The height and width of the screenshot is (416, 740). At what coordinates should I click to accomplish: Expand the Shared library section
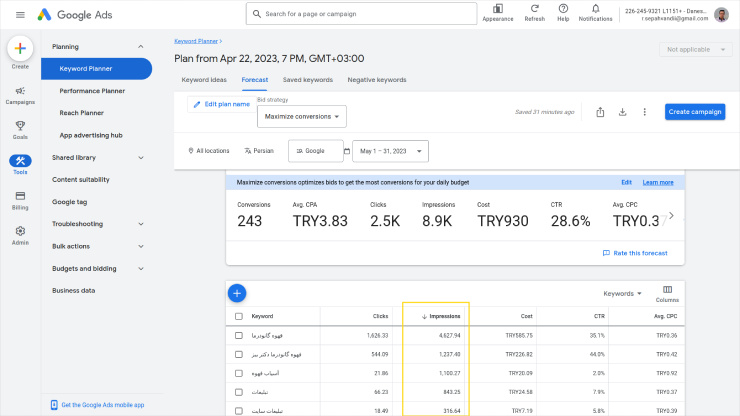tap(141, 158)
